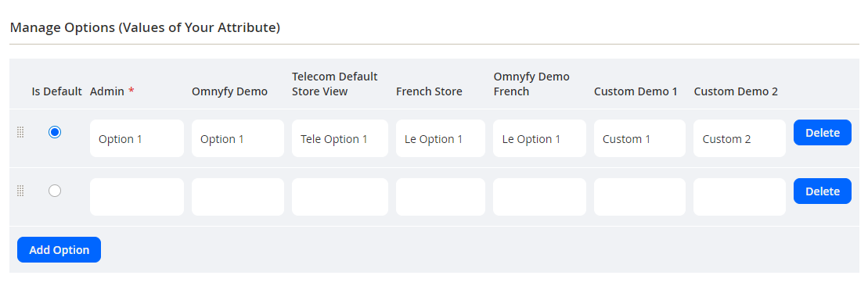This screenshot has width=868, height=286.
Task: Click the drag handle of the Option 1 row
Action: click(20, 132)
